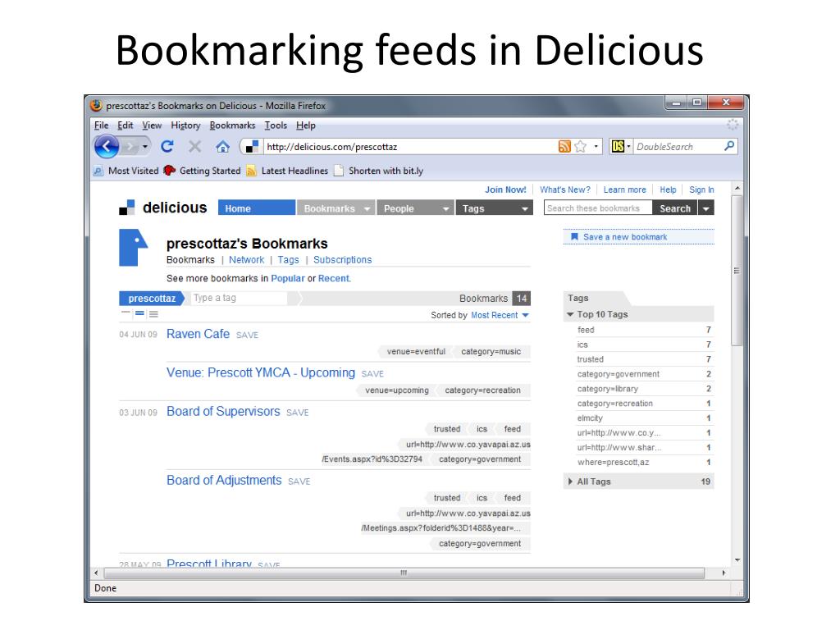840x630 pixels.
Task: Open the What's New? link
Action: [565, 189]
